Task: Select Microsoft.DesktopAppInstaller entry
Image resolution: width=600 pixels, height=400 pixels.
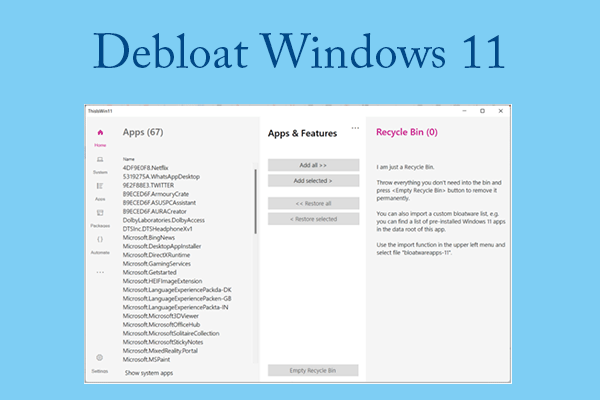Action: point(162,246)
